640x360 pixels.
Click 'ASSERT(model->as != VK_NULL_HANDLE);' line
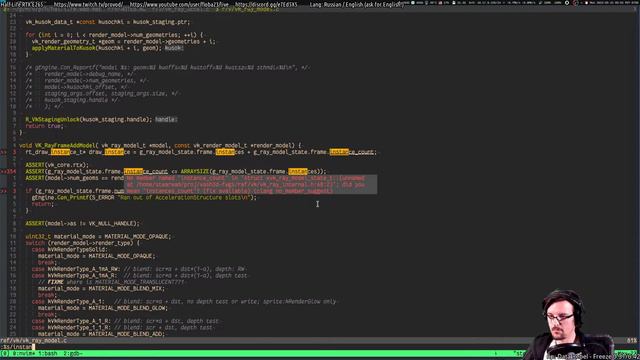(x=82, y=223)
